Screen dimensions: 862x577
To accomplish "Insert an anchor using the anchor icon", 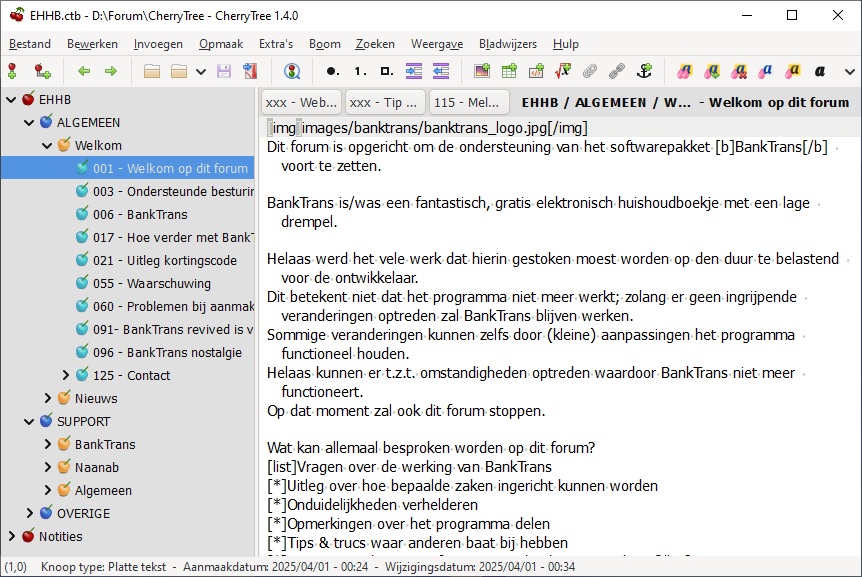I will [644, 71].
